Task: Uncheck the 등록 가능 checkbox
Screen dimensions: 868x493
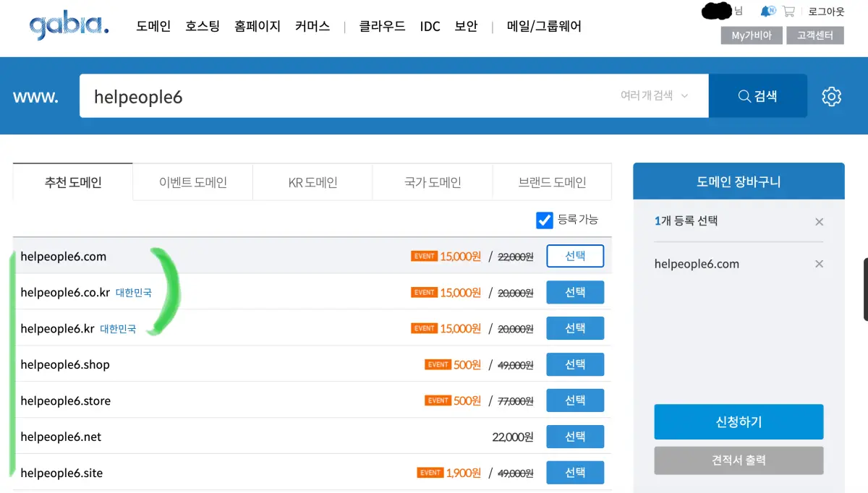Action: pyautogui.click(x=545, y=220)
